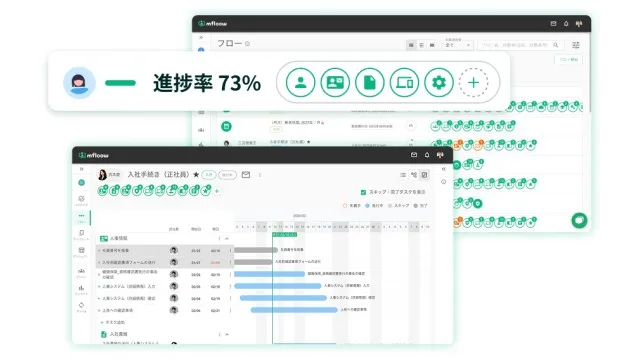
Task: Toggle the スキップ・完了タスクを表示 checkbox
Action: click(363, 192)
